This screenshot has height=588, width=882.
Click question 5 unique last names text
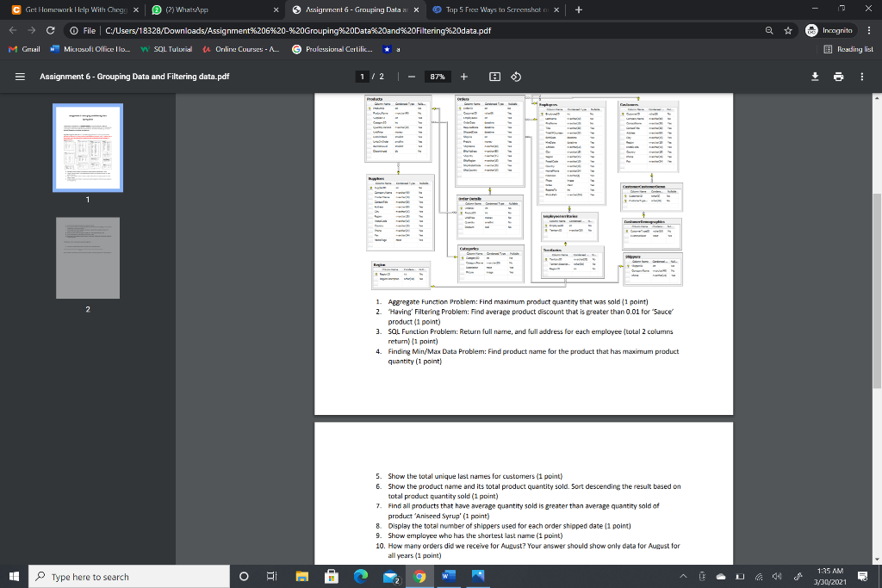click(475, 476)
